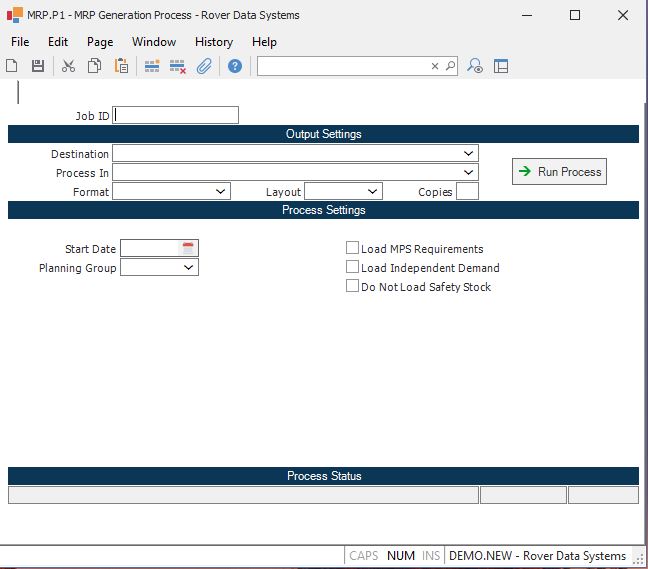Open attachments with the paperclip icon
Screen dimensions: 648x569
click(x=204, y=66)
